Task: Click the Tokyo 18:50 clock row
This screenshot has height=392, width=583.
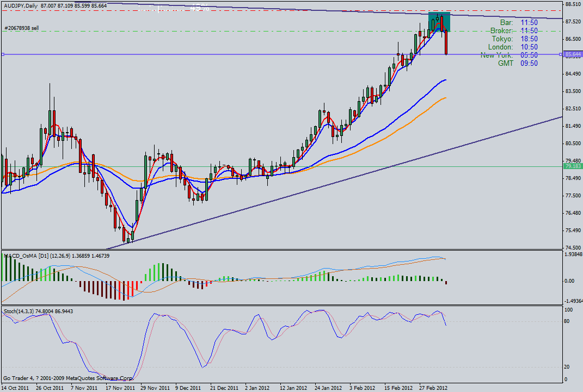Action: [x=514, y=39]
